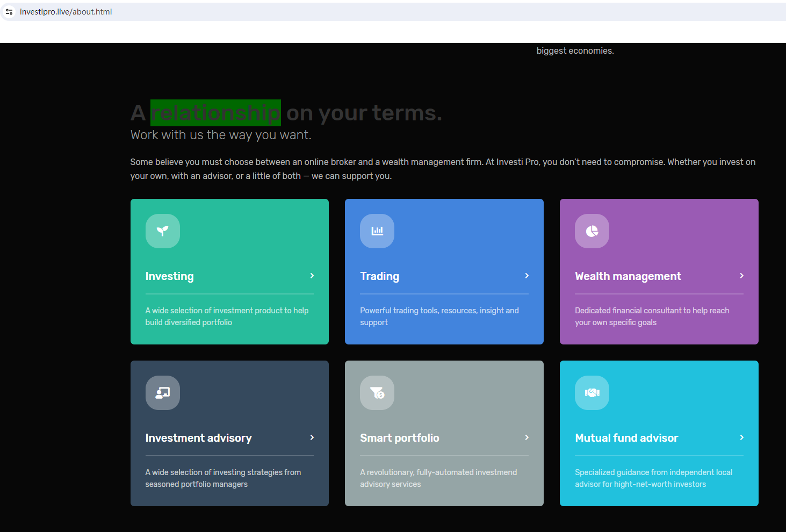Click the funnel dollar icon on Smart portfolio
The height and width of the screenshot is (532, 786).
(x=377, y=393)
